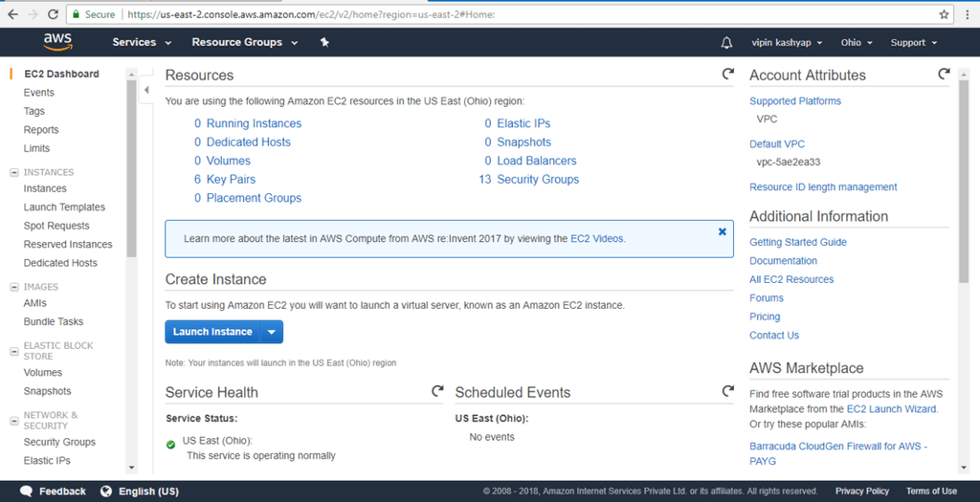The height and width of the screenshot is (502, 980).
Task: Open the Support dropdown menu
Action: point(914,42)
